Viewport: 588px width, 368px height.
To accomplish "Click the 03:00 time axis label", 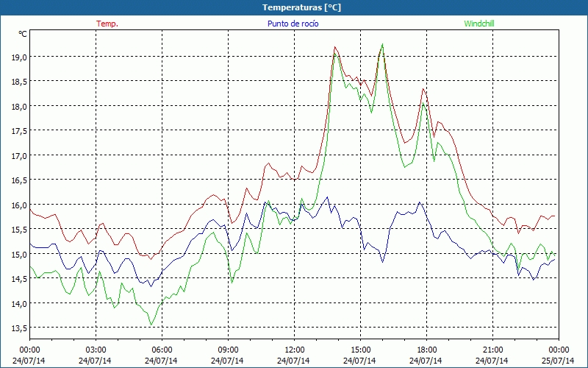I will 96,350.
